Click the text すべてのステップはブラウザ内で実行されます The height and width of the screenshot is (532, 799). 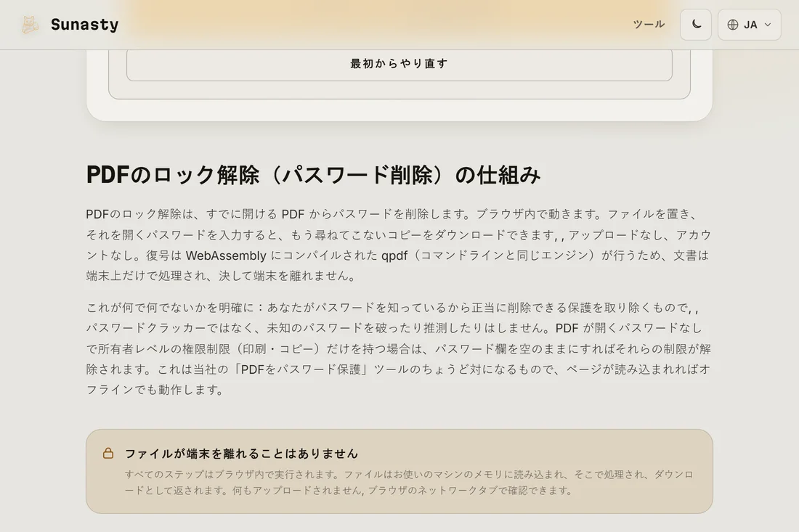(x=232, y=475)
